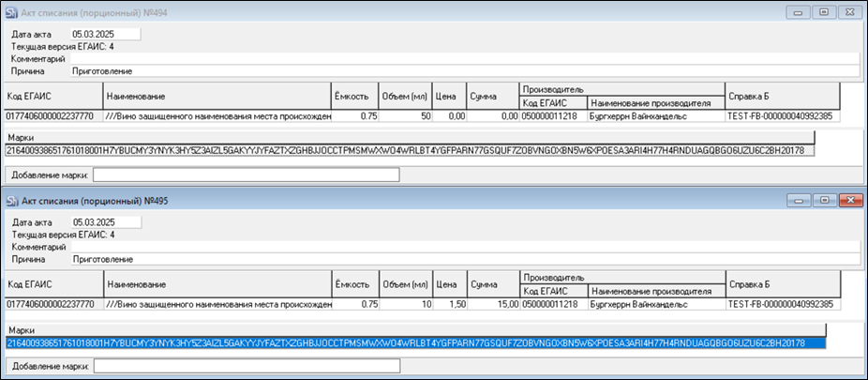Click the date field in act №494

pyautogui.click(x=103, y=34)
